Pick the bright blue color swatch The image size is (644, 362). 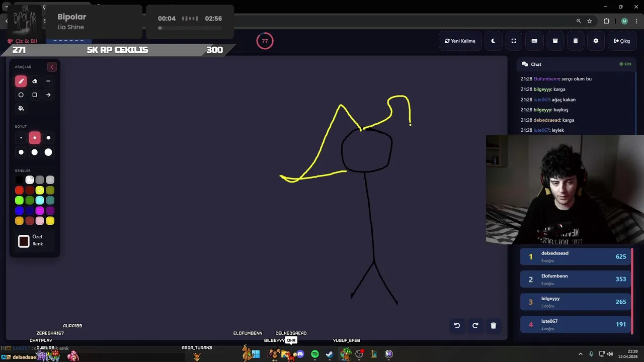click(19, 211)
